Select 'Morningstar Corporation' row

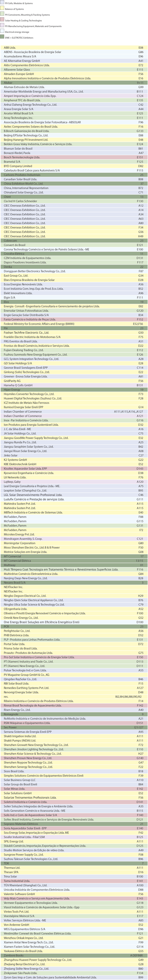pyautogui.click(x=74, y=543)
